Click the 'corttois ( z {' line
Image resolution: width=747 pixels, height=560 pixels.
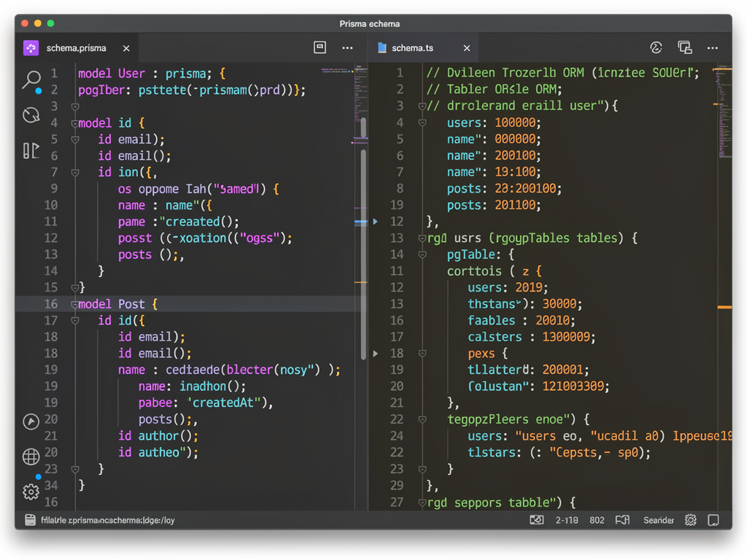click(494, 271)
